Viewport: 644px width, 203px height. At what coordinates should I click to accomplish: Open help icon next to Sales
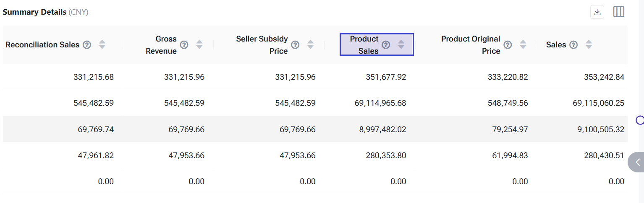point(573,45)
